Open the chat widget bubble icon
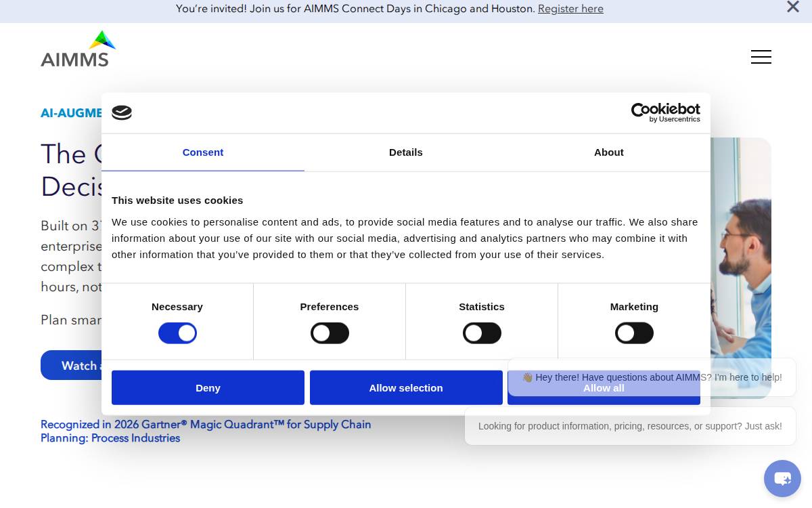The width and height of the screenshot is (812, 508). pos(782,479)
